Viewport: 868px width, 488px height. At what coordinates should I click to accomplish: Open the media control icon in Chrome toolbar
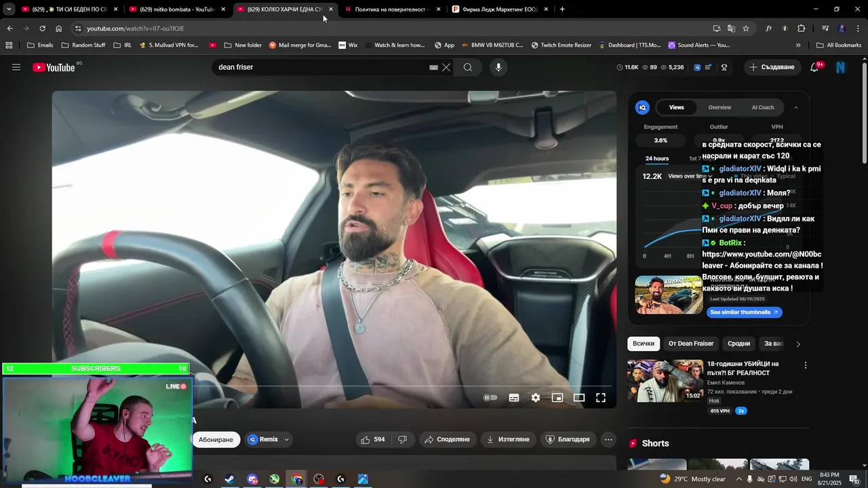pyautogui.click(x=825, y=28)
